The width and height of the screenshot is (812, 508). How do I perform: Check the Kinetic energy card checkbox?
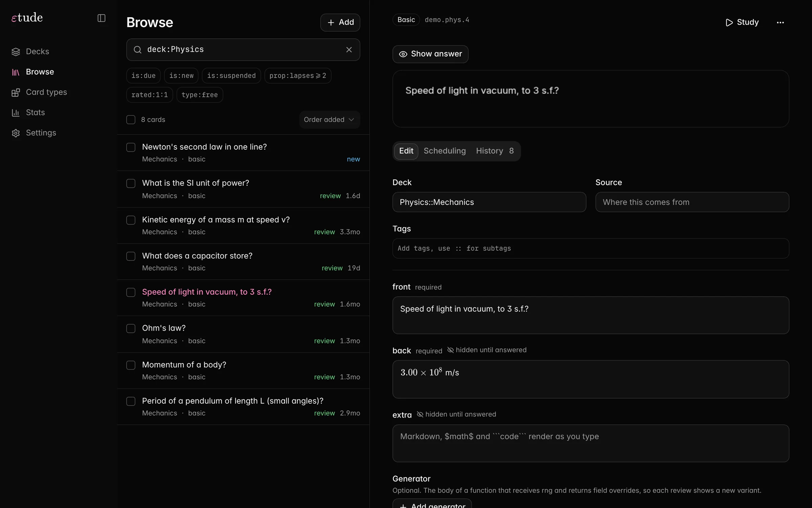[x=131, y=220]
